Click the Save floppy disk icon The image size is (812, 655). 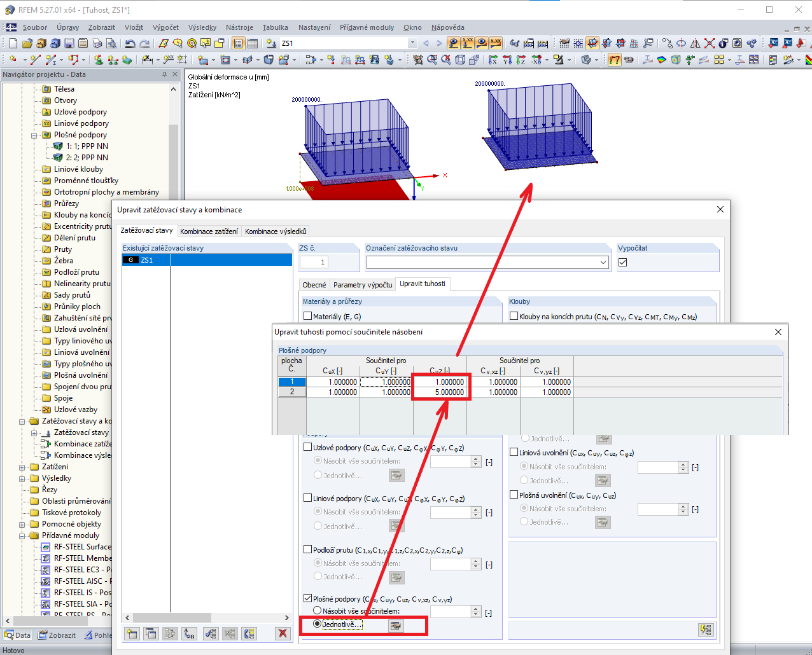(69, 43)
